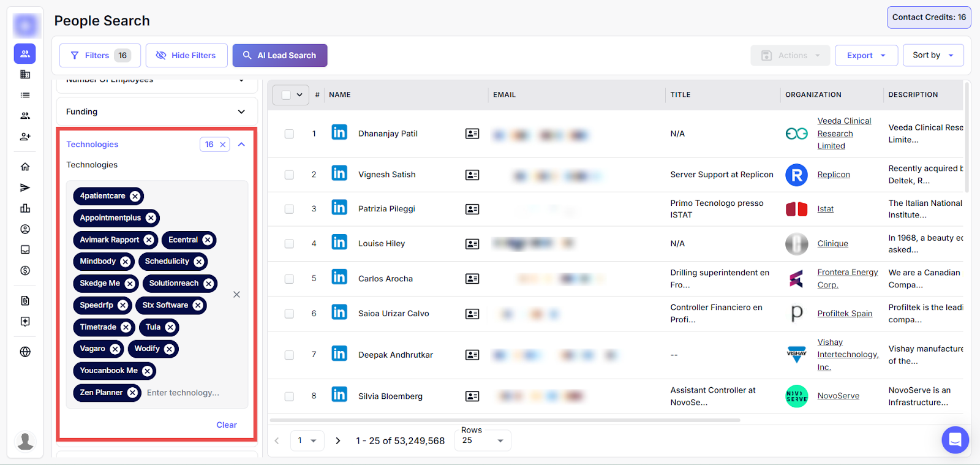This screenshot has width=980, height=465.
Task: Open the Rows per page dropdown
Action: pos(483,440)
